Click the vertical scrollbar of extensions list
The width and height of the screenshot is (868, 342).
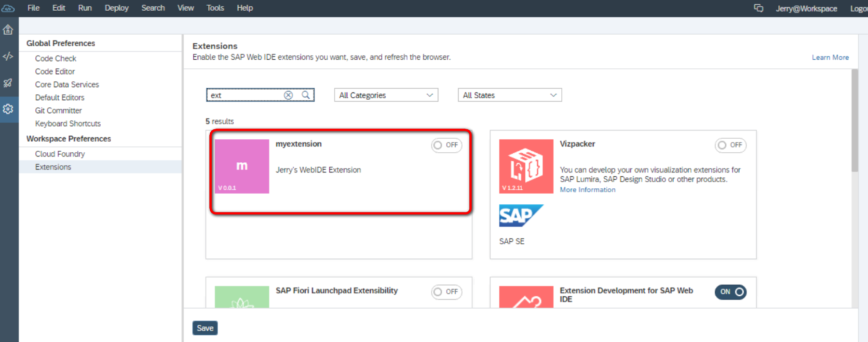click(x=854, y=120)
